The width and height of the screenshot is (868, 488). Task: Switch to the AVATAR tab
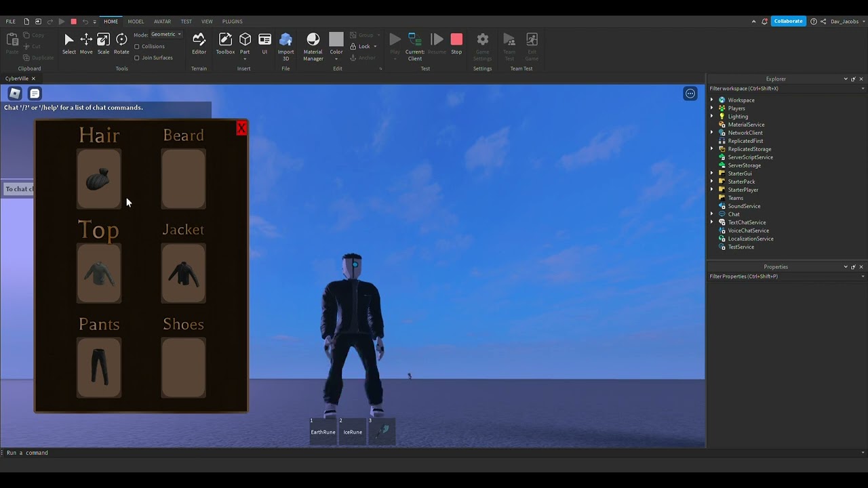click(x=162, y=21)
